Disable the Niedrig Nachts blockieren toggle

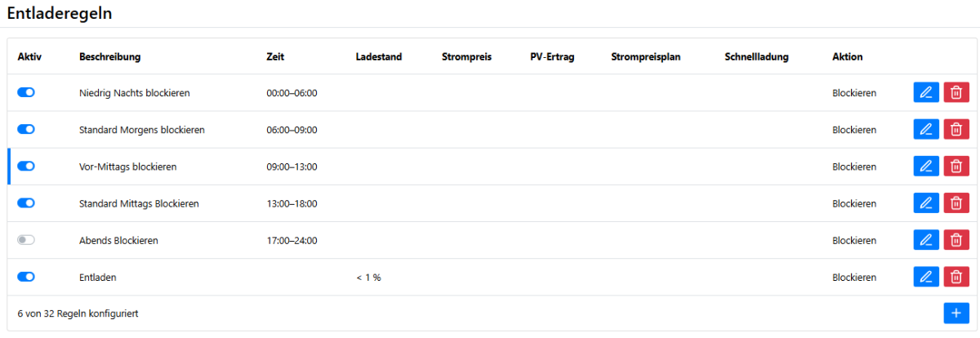tap(26, 93)
